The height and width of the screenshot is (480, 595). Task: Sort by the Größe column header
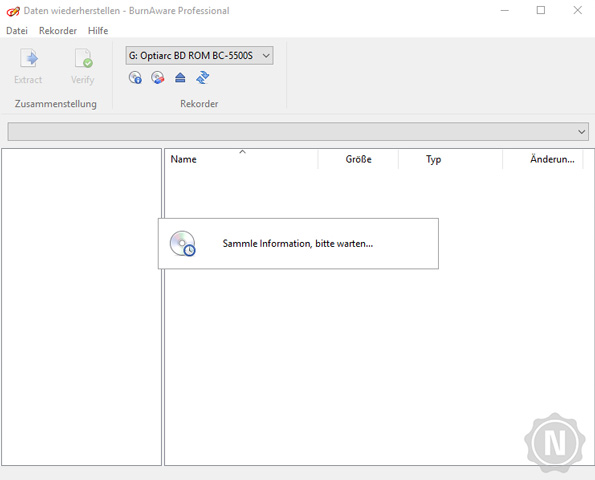[x=358, y=159]
